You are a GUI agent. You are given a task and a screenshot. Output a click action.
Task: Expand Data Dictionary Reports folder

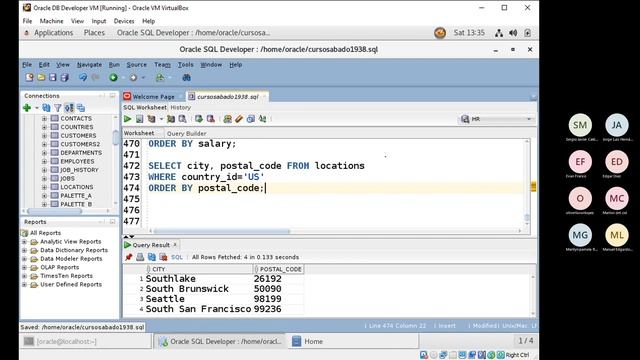click(24, 250)
